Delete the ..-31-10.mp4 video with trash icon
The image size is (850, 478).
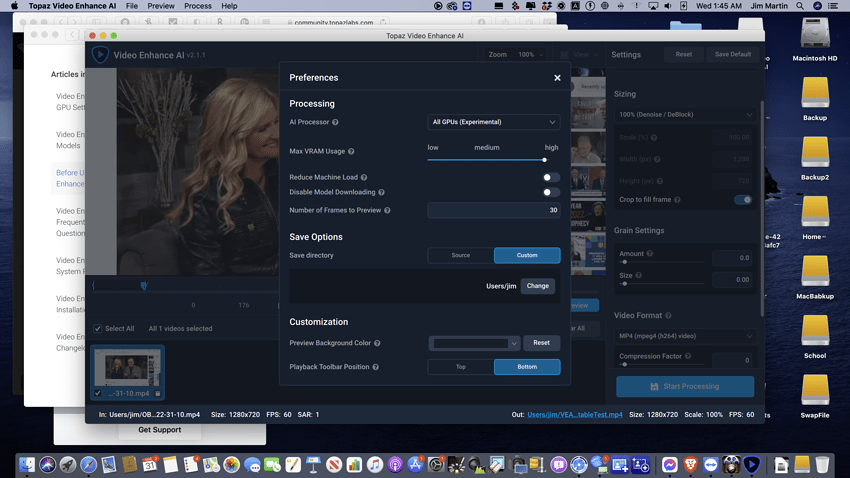point(158,393)
